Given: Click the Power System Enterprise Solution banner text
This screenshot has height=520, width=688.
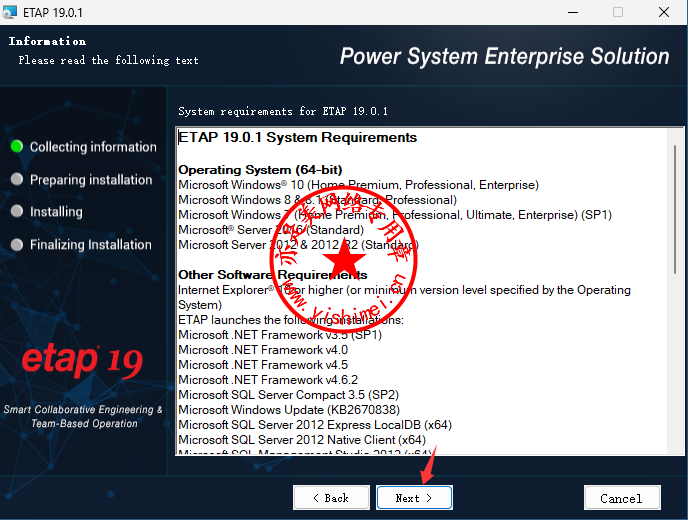Looking at the screenshot, I should pos(504,56).
